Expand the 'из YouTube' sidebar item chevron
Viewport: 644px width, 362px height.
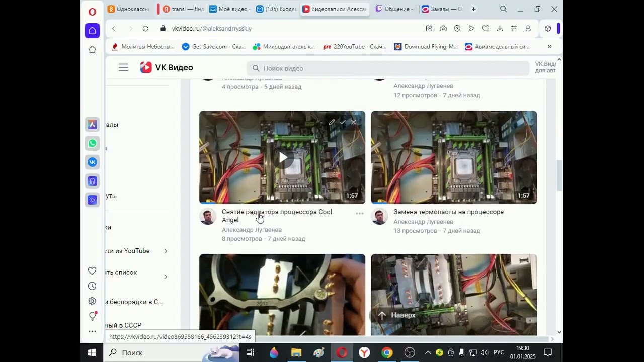click(166, 251)
